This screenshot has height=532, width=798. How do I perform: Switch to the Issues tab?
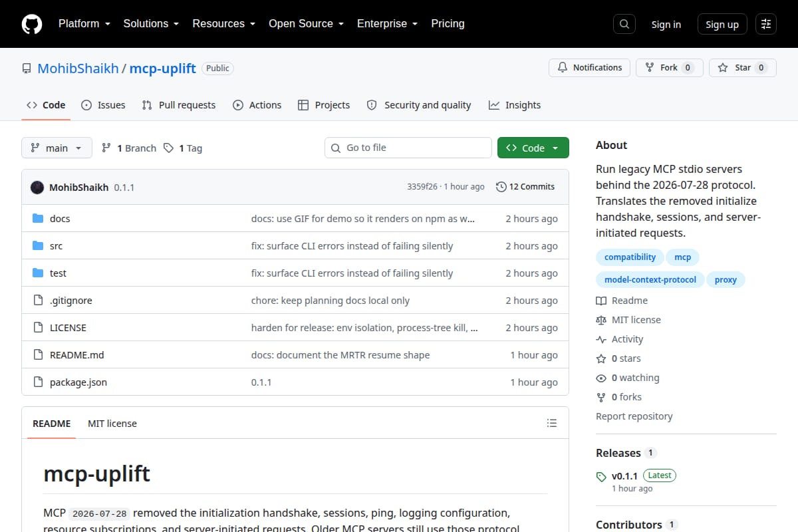click(103, 105)
